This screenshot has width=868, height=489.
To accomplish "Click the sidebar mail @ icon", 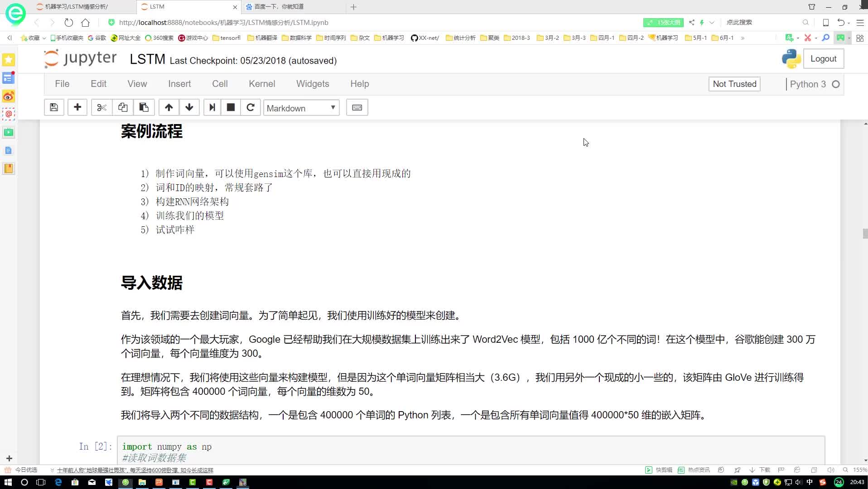I will coord(9,114).
